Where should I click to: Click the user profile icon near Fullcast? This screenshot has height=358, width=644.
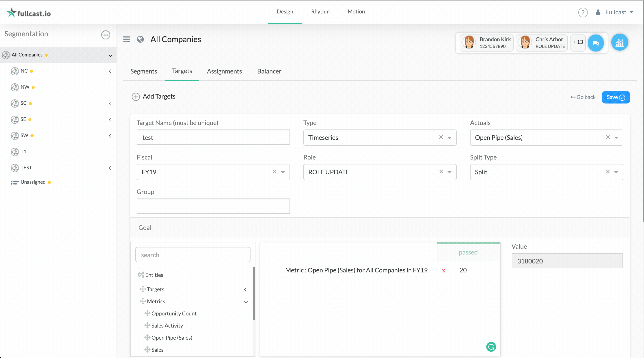598,12
